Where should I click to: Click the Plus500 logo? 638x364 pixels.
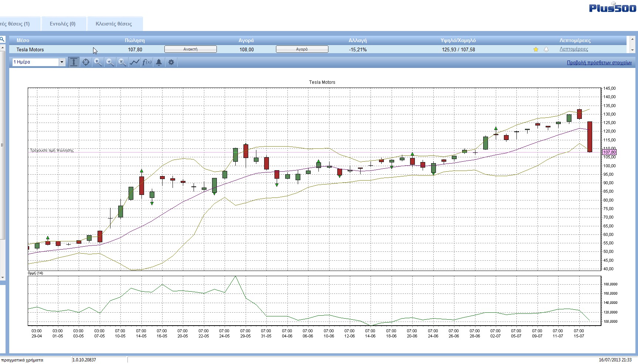coord(613,7)
